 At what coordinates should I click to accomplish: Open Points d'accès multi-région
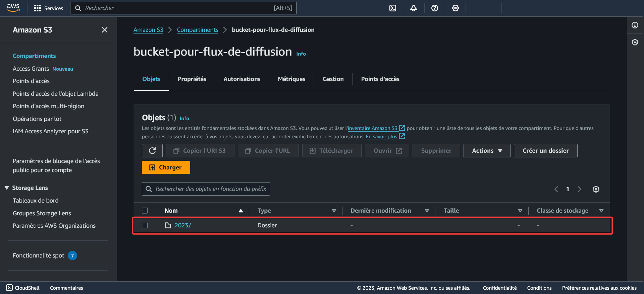click(x=49, y=106)
